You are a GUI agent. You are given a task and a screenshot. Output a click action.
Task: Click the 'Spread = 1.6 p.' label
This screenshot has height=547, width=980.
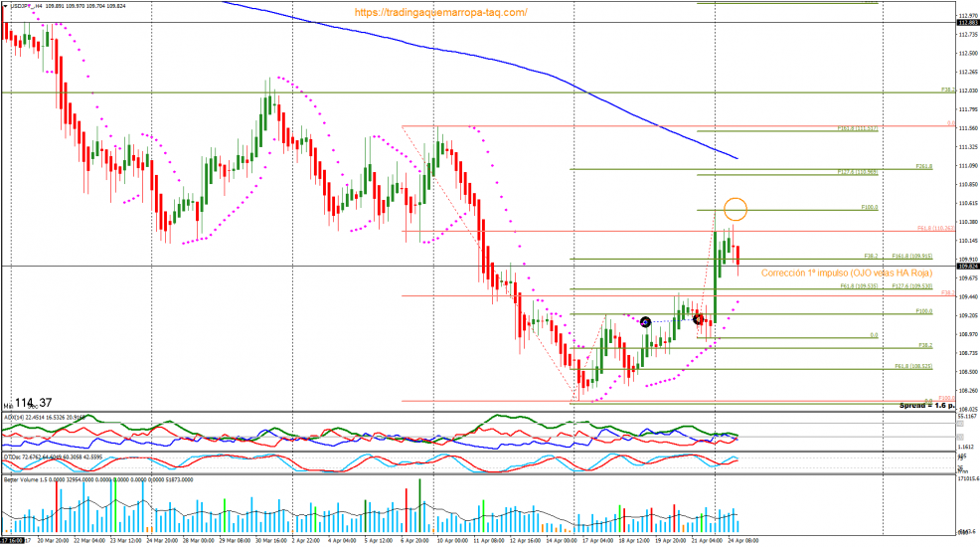[x=926, y=406]
